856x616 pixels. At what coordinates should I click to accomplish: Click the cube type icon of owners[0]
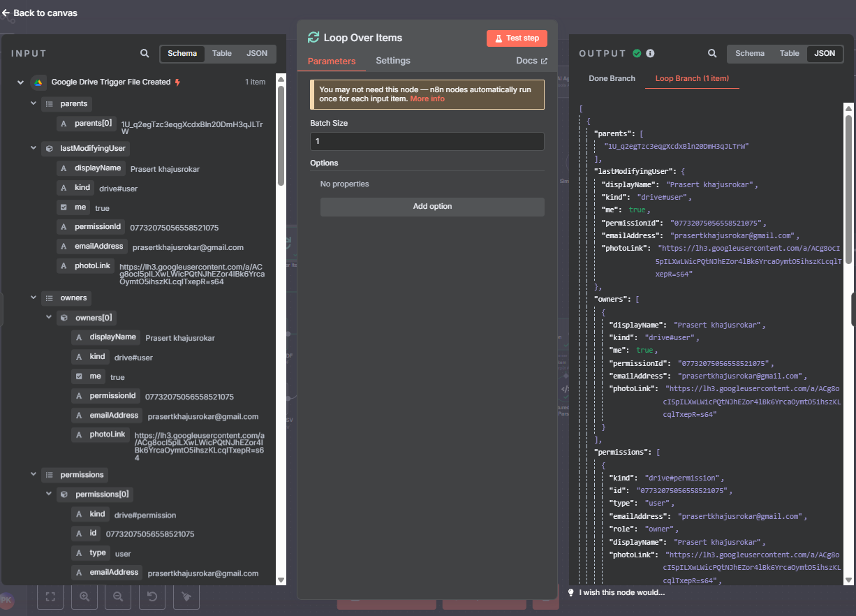coord(64,318)
